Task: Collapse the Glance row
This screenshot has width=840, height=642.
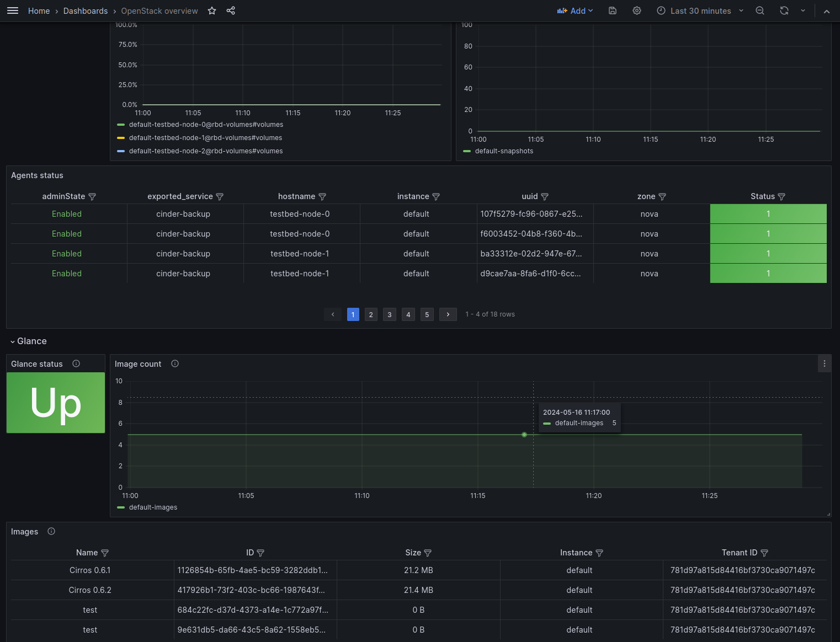Action: point(29,341)
